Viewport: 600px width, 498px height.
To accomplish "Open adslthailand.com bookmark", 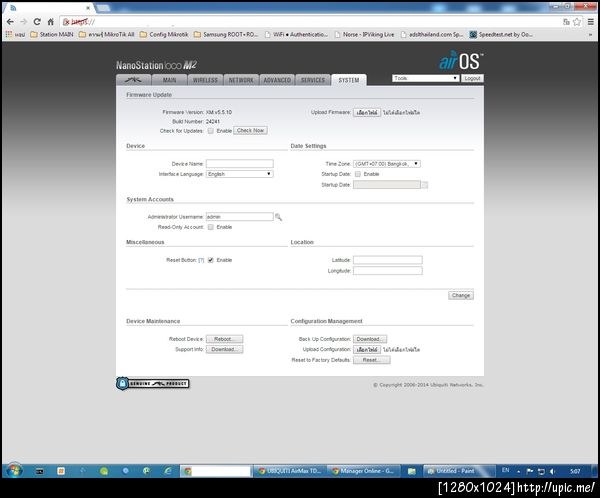I will (432, 34).
